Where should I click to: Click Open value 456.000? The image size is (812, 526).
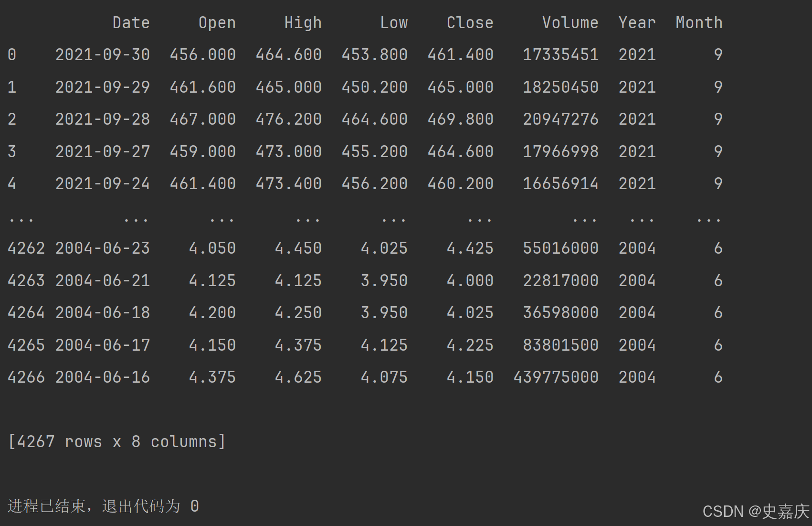tap(203, 54)
